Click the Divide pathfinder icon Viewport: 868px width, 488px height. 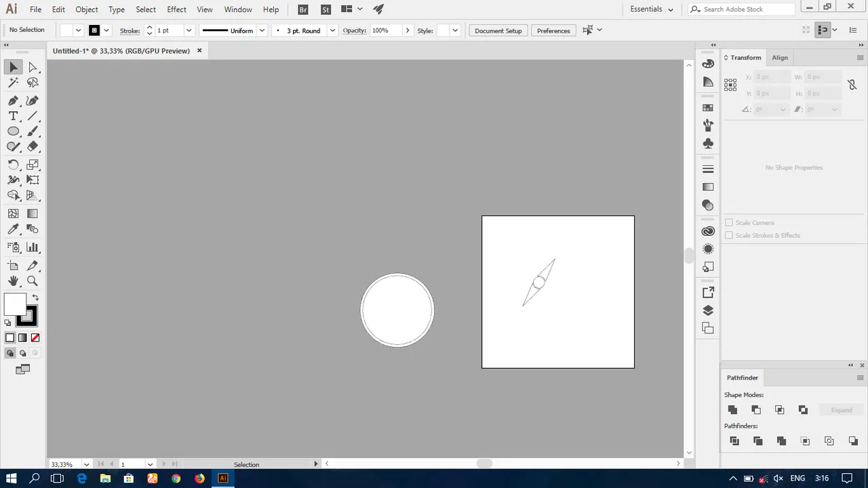coord(734,441)
